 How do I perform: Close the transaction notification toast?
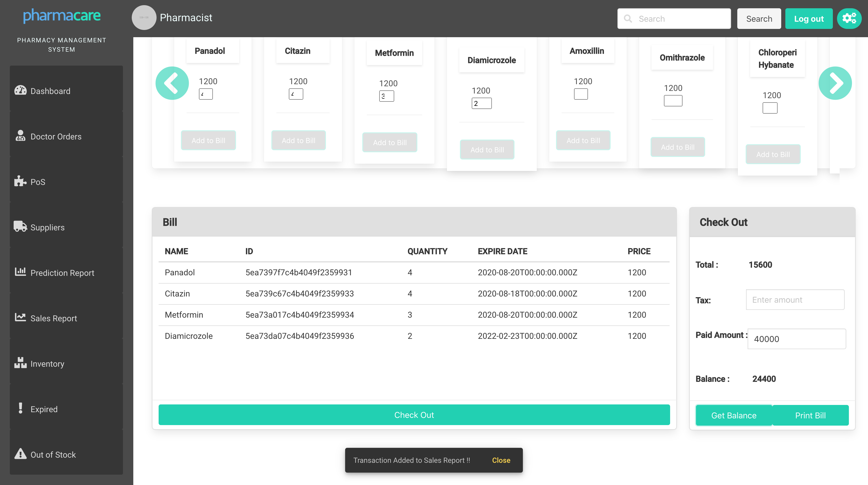(x=501, y=460)
